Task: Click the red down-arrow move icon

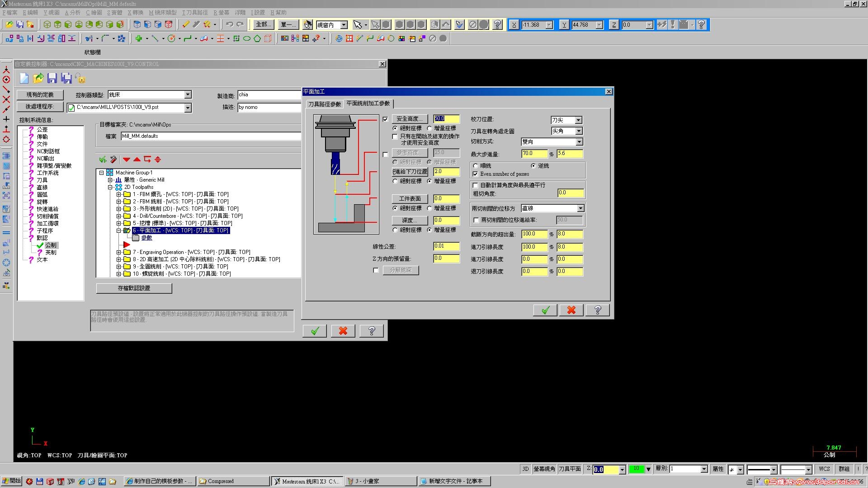Action: 127,160
